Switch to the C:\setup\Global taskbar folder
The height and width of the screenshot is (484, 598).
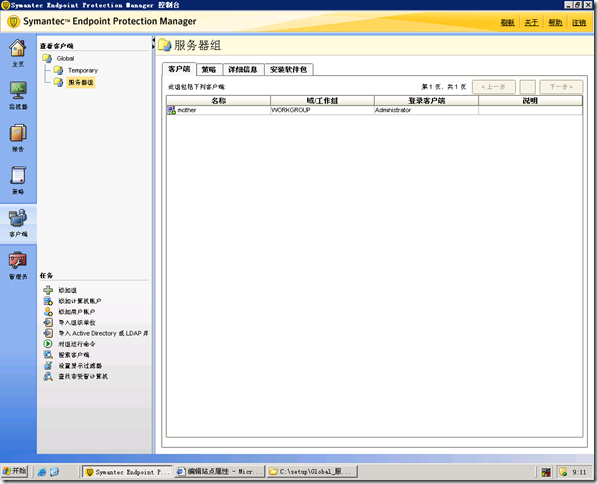[312, 472]
